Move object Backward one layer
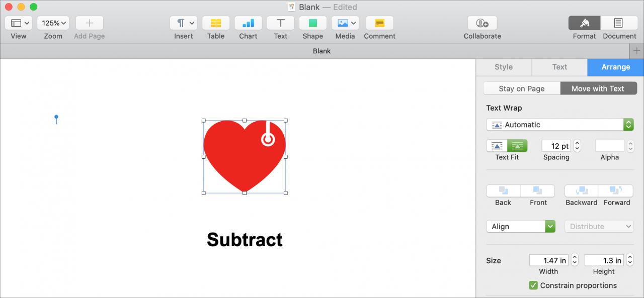This screenshot has width=644, height=298. tap(582, 191)
